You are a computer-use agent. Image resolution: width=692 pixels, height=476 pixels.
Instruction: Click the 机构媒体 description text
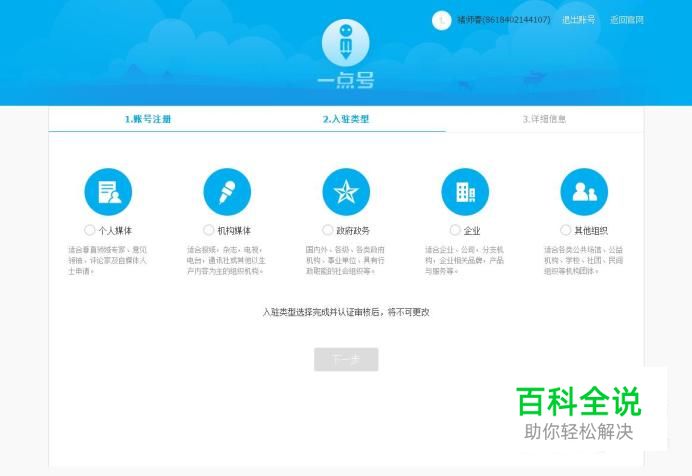226,260
